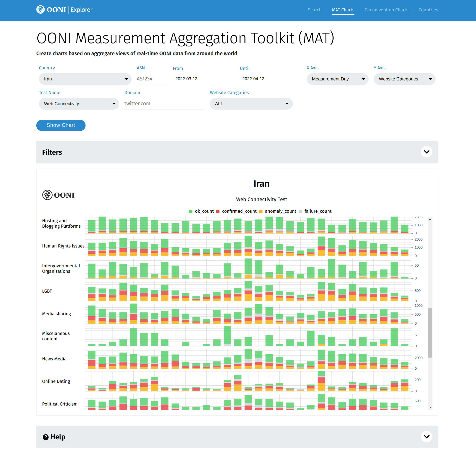Viewport: 476px width, 471px height.
Task: Toggle confirmed_count red legend marker
Action: 218,211
